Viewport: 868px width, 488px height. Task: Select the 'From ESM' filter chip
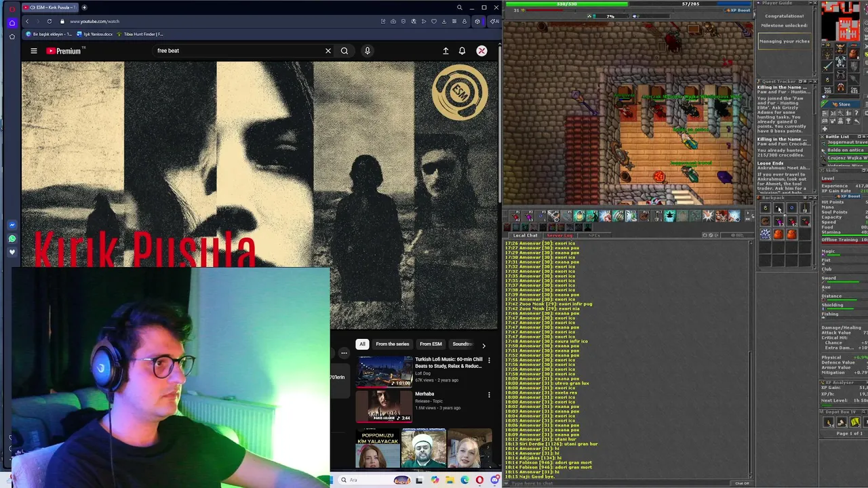431,344
